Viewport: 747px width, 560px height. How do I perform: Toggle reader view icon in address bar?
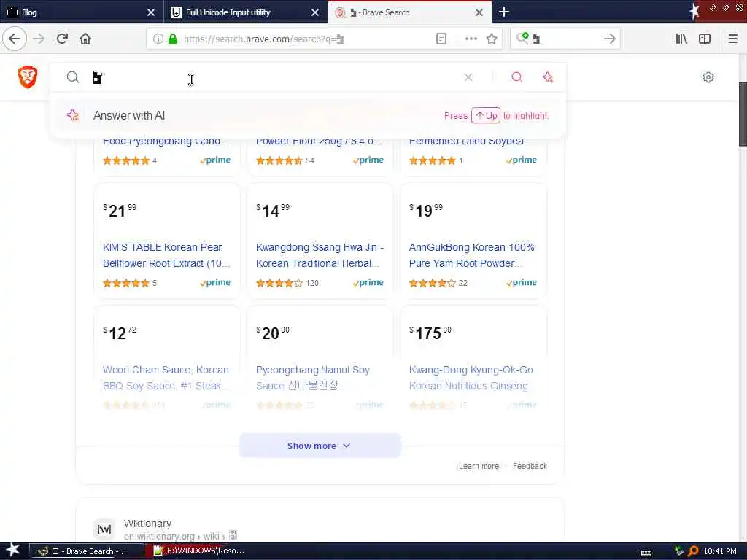[441, 39]
